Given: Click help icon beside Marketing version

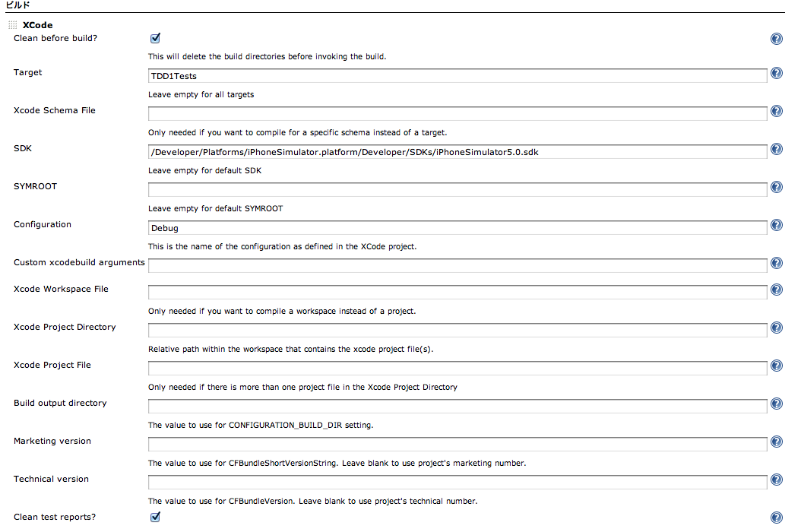Looking at the screenshot, I should 777,442.
